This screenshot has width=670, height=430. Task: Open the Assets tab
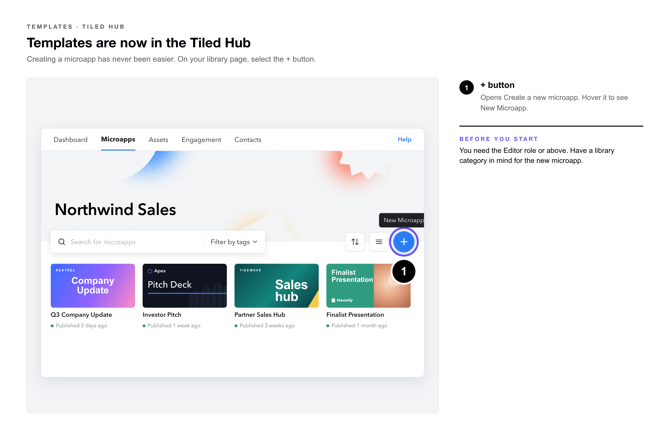point(159,140)
